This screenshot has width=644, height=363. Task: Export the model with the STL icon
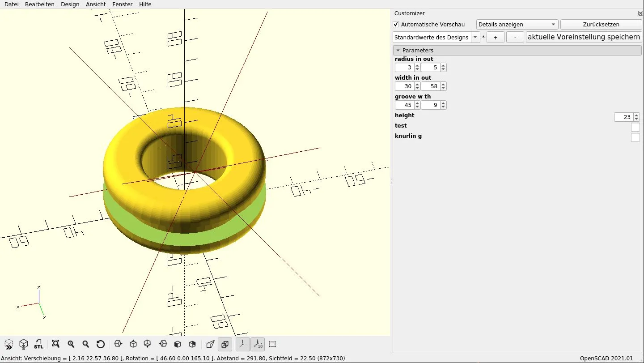[x=39, y=344]
